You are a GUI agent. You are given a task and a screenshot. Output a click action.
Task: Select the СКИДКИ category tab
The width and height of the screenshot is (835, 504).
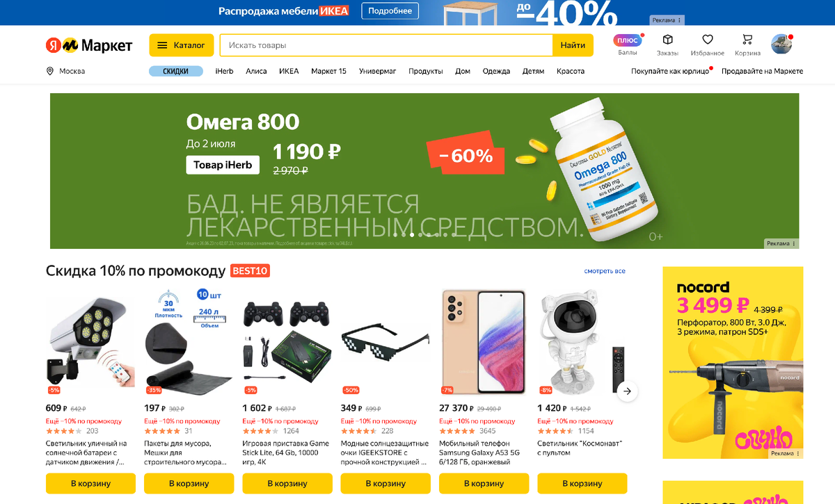(x=176, y=71)
